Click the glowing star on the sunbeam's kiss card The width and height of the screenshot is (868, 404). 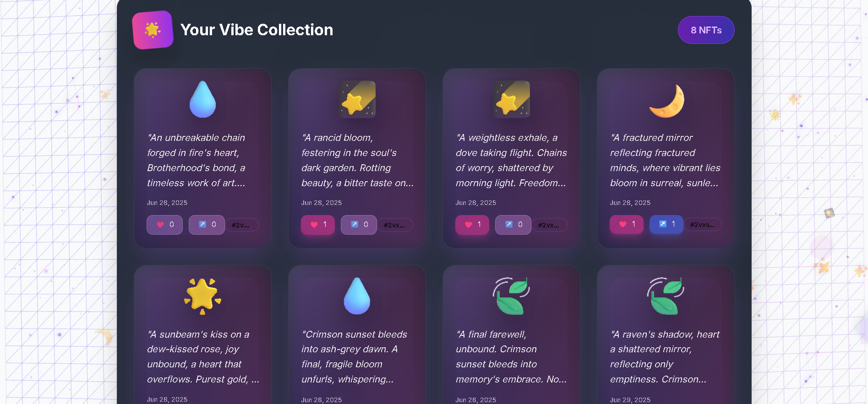[x=202, y=296]
